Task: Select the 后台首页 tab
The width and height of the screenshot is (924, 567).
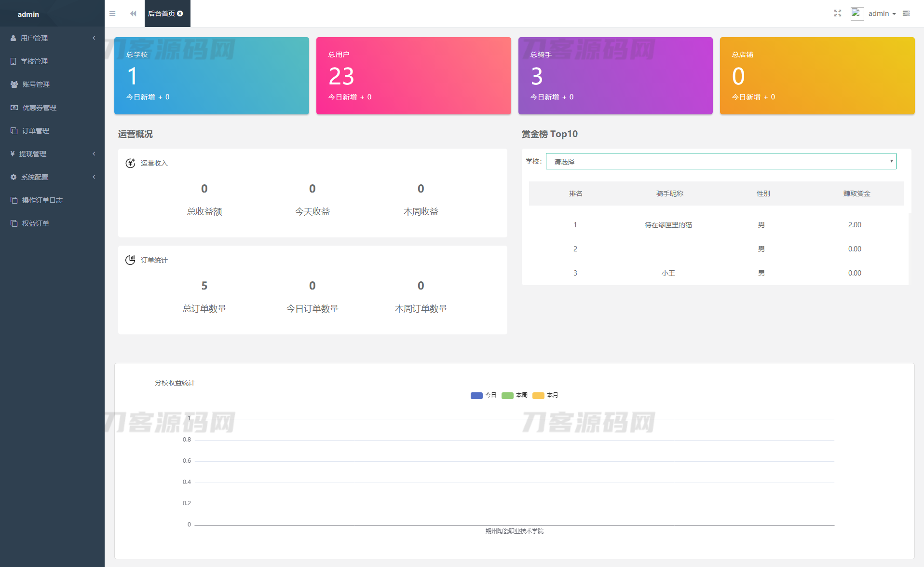Action: 161,14
